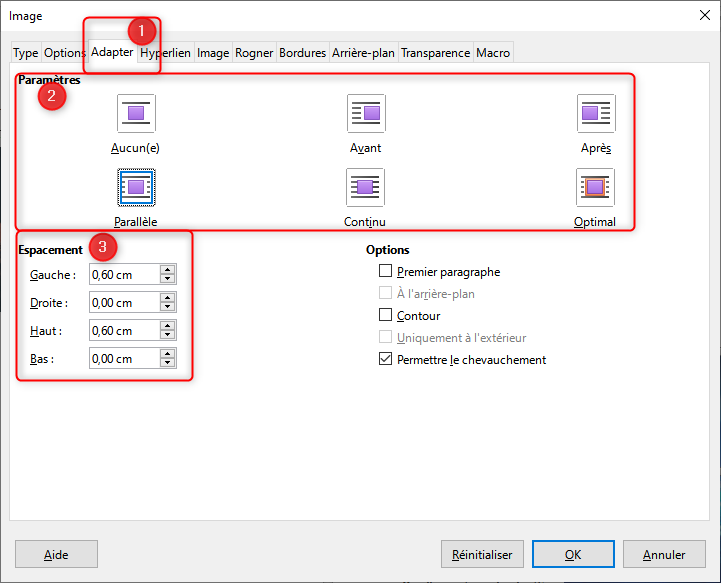The width and height of the screenshot is (721, 583).
Task: Increase the Haut spacing value
Action: 168,326
